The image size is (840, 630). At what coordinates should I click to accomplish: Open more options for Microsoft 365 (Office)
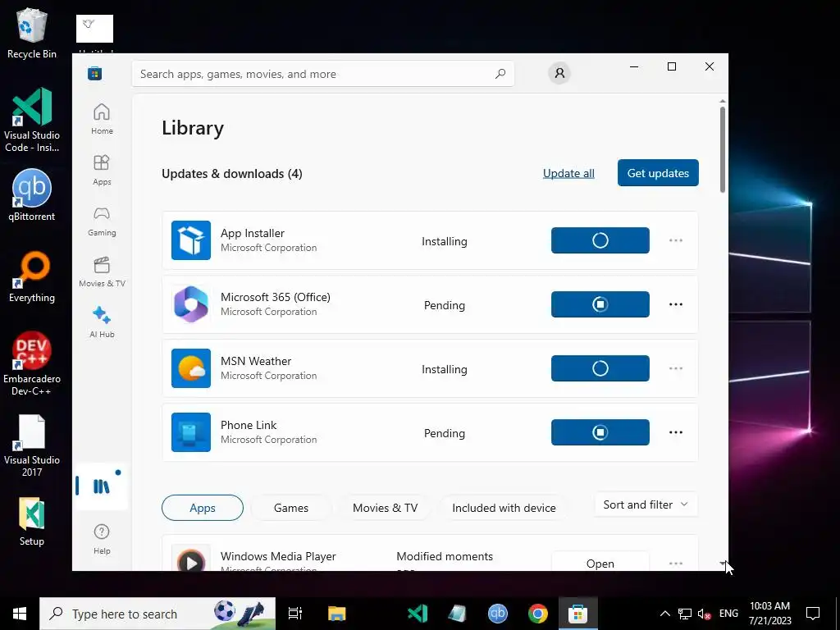(x=676, y=304)
